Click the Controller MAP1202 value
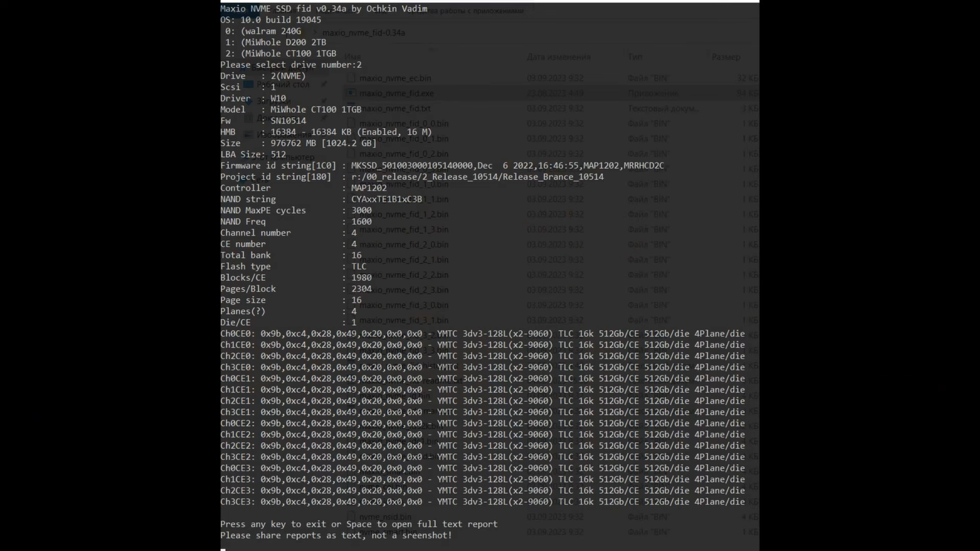The height and width of the screenshot is (551, 980). (369, 188)
